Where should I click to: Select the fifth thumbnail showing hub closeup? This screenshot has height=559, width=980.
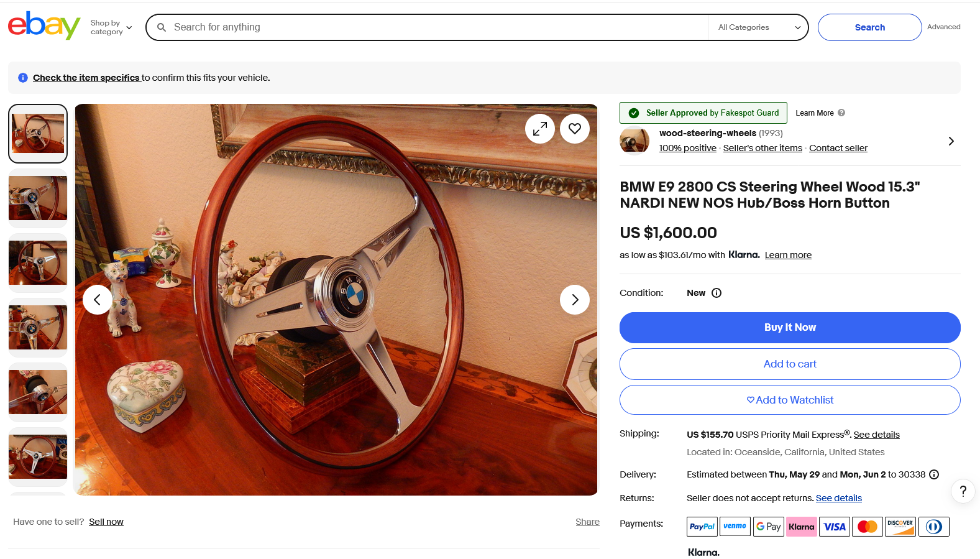(x=38, y=392)
